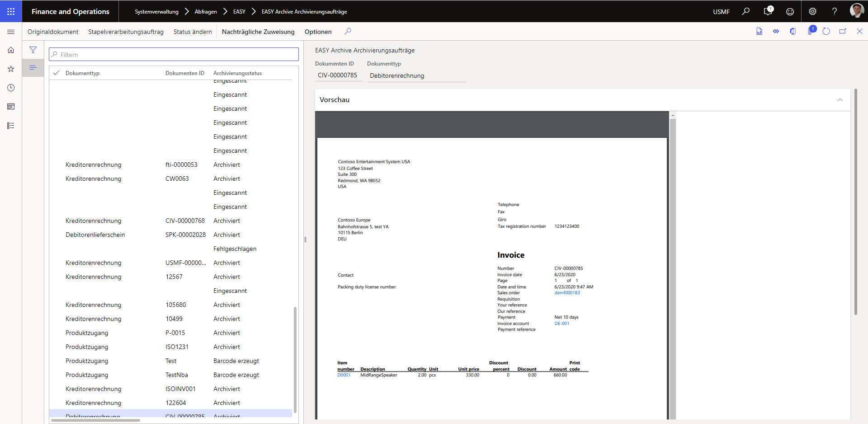
Task: Click the user profile picture
Action: 857,10
